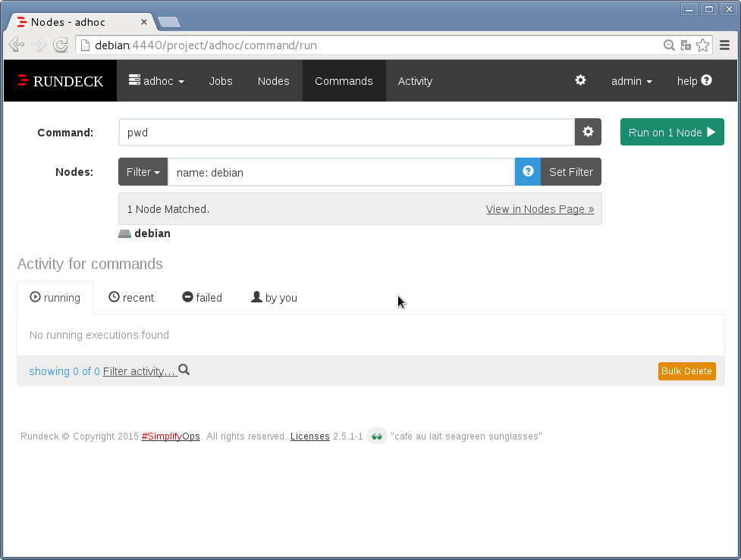Switch to the by you tab
Viewport: 741px width, 560px height.
click(274, 298)
